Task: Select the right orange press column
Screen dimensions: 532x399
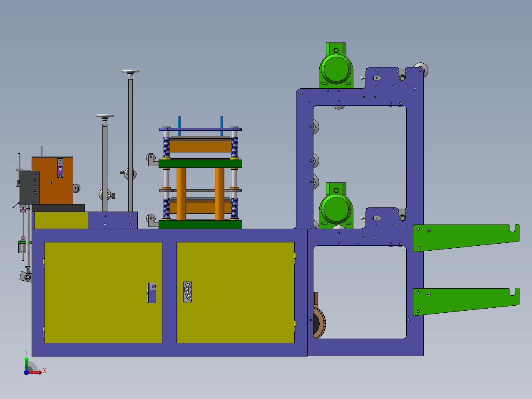Action: pos(219,194)
